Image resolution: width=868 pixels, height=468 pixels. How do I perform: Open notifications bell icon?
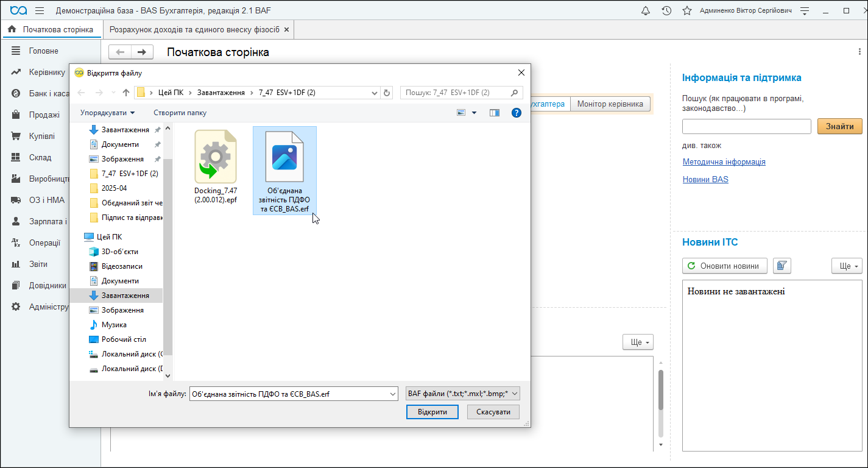tap(646, 11)
